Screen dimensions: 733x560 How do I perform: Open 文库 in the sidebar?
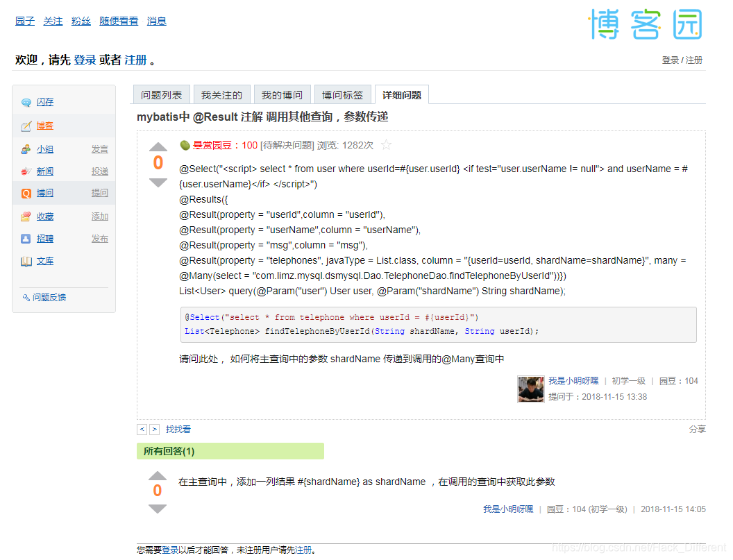point(45,262)
